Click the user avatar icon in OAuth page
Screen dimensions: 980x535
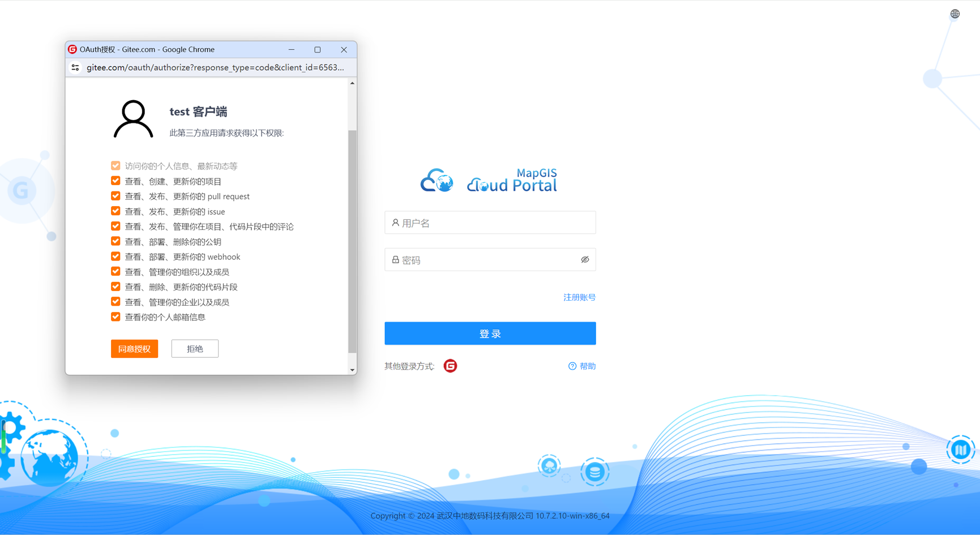coord(133,119)
